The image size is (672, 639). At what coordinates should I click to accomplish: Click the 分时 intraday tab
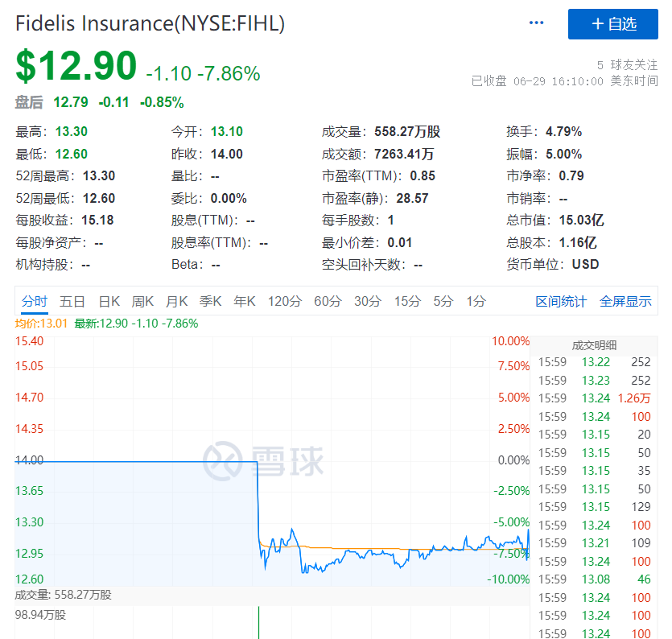[x=35, y=300]
